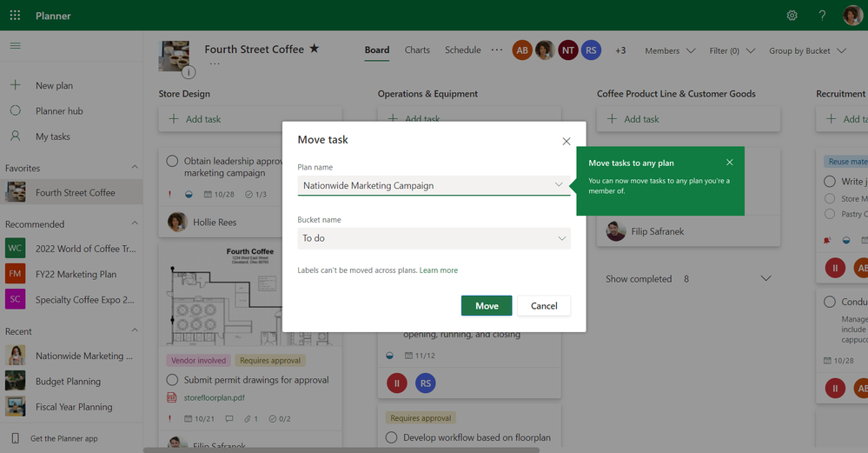
Task: Open the Plan name dropdown
Action: [434, 185]
